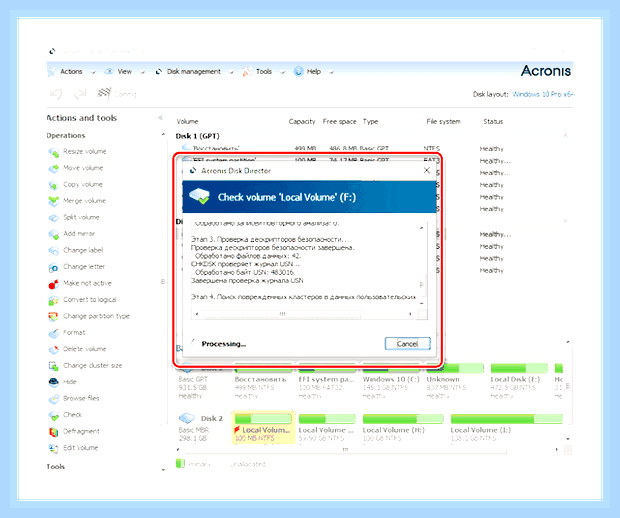
Task: Select the Windows 10 (C:) partition block
Action: click(391, 379)
